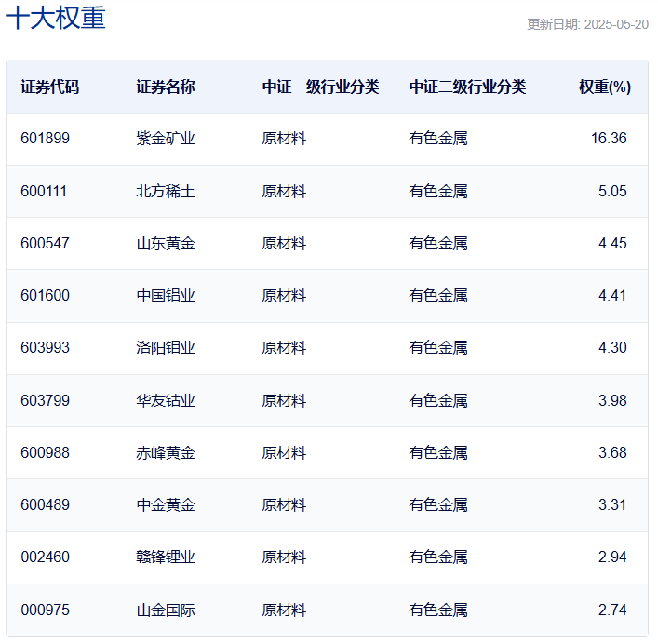Select stock code 603993

[46, 347]
